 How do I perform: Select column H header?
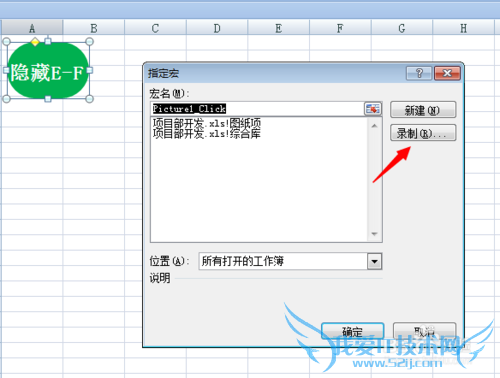point(463,28)
